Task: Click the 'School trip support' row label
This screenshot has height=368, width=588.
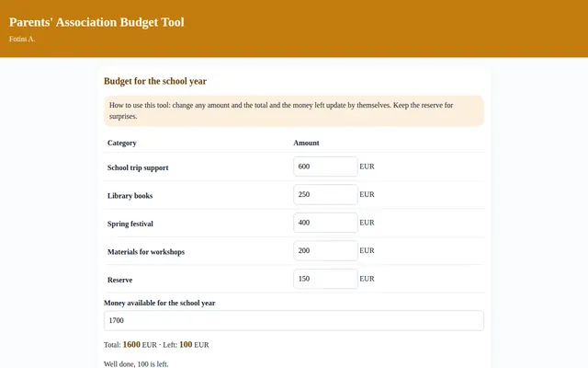Action: click(x=138, y=167)
